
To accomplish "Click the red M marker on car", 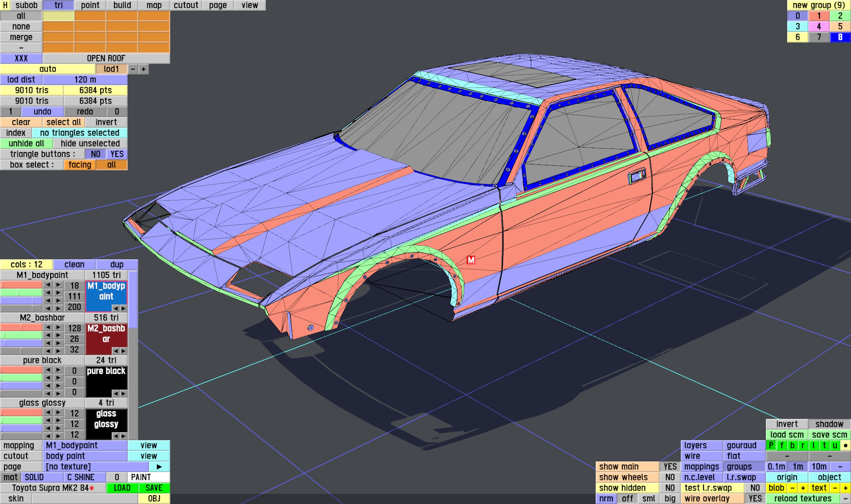I will (x=471, y=260).
